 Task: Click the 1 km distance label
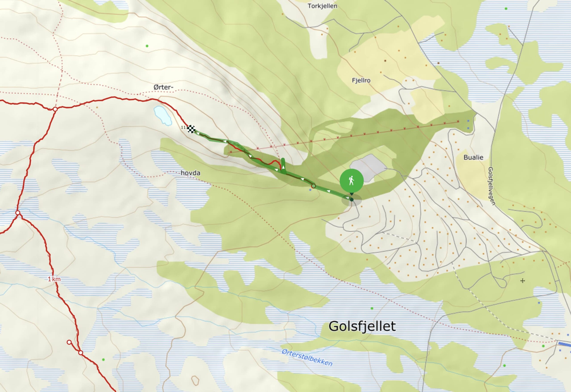click(x=54, y=279)
